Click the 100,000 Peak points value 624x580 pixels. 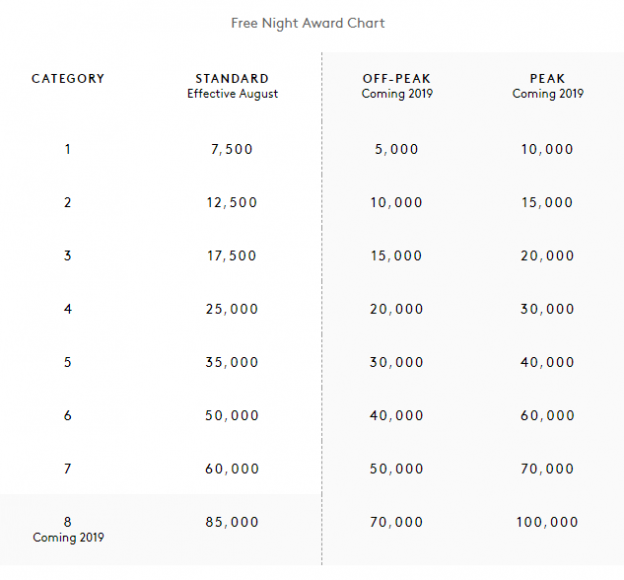[547, 521]
